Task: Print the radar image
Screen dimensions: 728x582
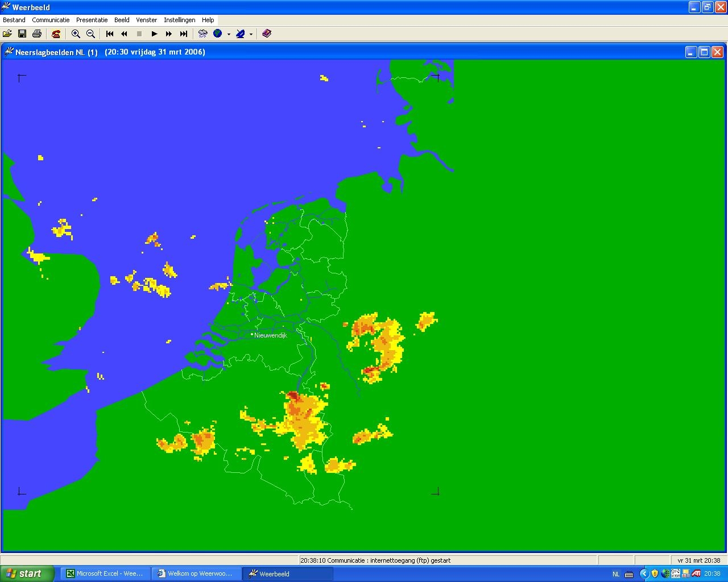Action: (x=37, y=34)
